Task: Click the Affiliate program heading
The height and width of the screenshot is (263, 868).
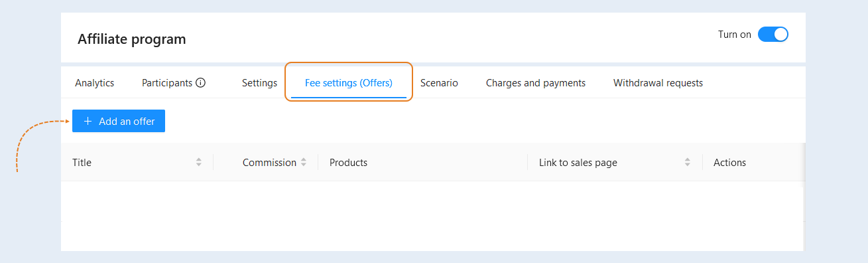Action: (x=132, y=39)
